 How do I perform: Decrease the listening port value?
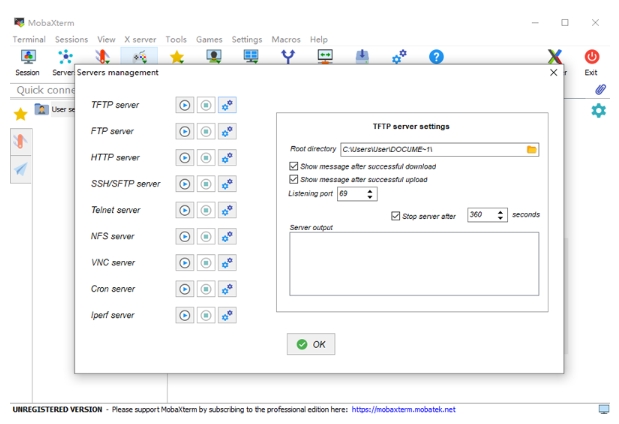(x=370, y=197)
